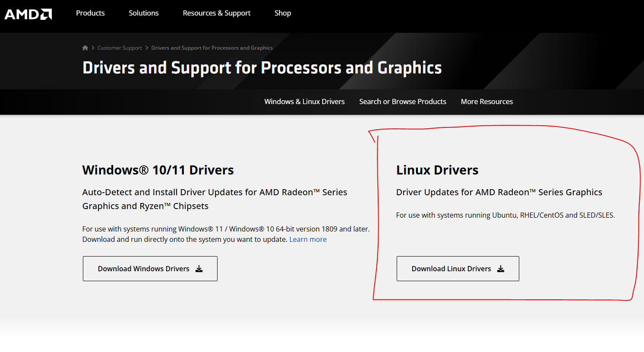Click the AMD logo
This screenshot has height=352, width=644.
pos(28,14)
